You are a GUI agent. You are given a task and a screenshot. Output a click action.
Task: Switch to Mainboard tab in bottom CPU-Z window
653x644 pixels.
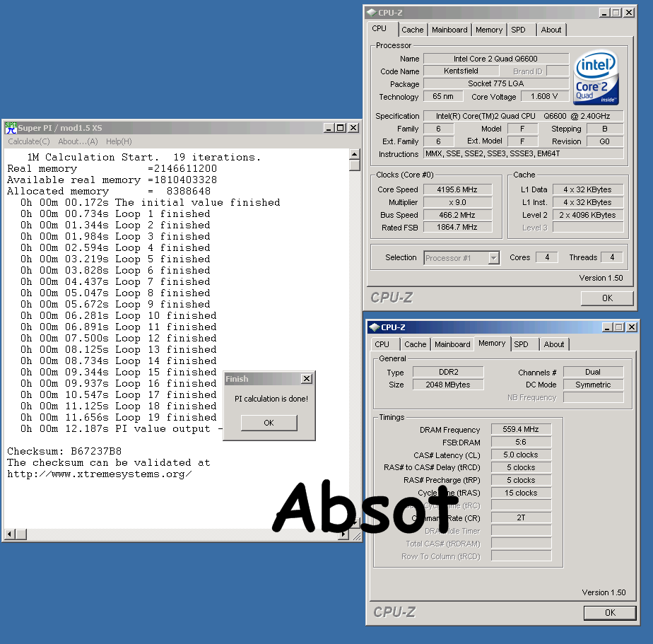pyautogui.click(x=452, y=344)
